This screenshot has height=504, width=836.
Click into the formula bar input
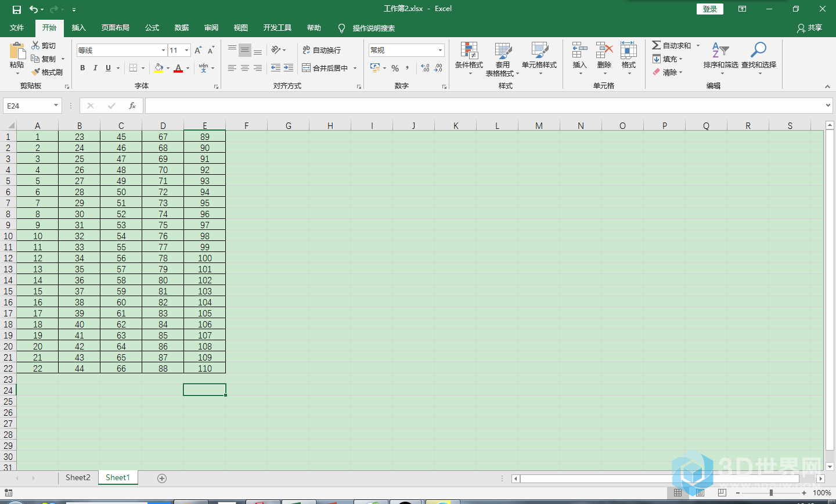pyautogui.click(x=484, y=106)
